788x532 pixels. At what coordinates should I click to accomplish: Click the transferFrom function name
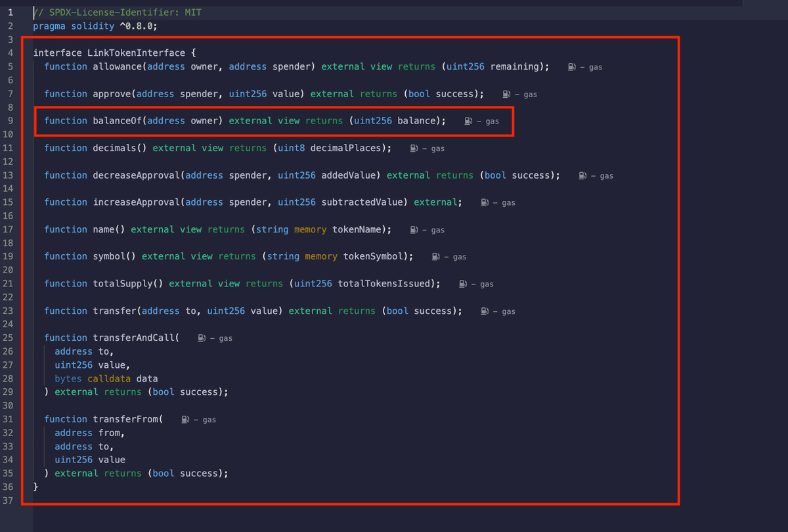click(x=125, y=419)
